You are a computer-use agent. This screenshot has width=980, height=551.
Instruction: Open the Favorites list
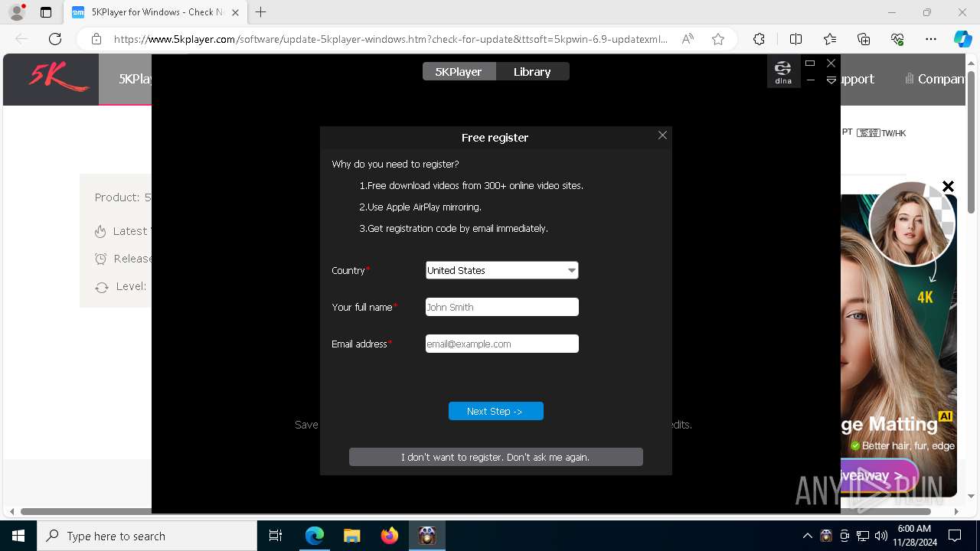830,39
